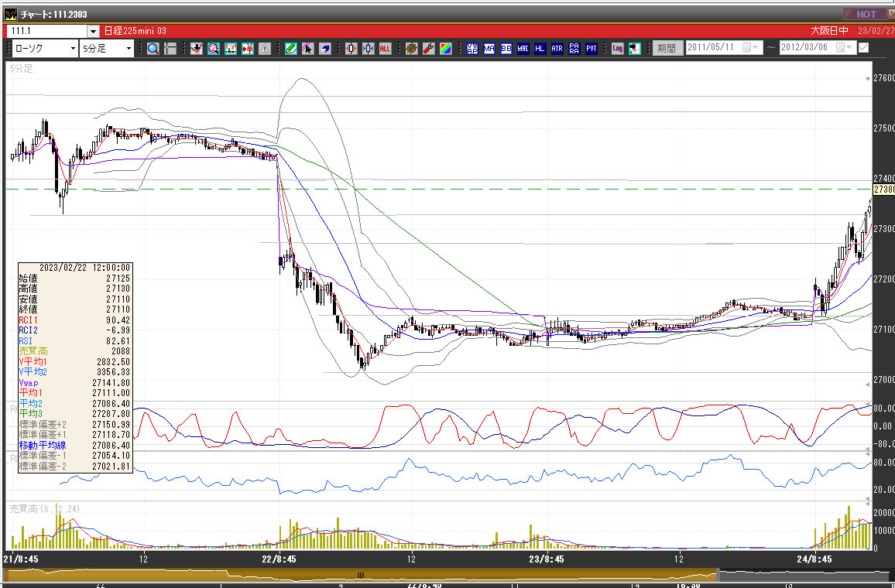The height and width of the screenshot is (588, 895).
Task: Open the gear-shaped chart settings icon
Action: click(412, 49)
